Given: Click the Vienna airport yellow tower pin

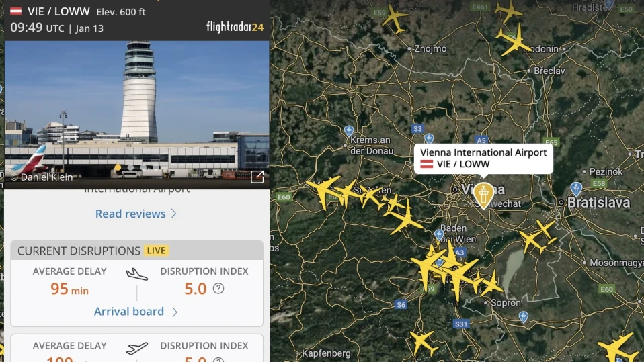Looking at the screenshot, I should tap(483, 195).
